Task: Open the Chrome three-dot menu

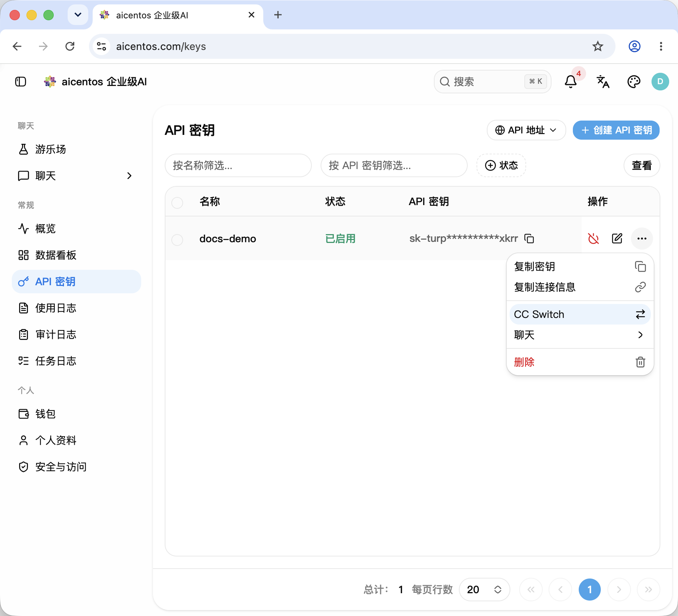Action: coord(661,46)
